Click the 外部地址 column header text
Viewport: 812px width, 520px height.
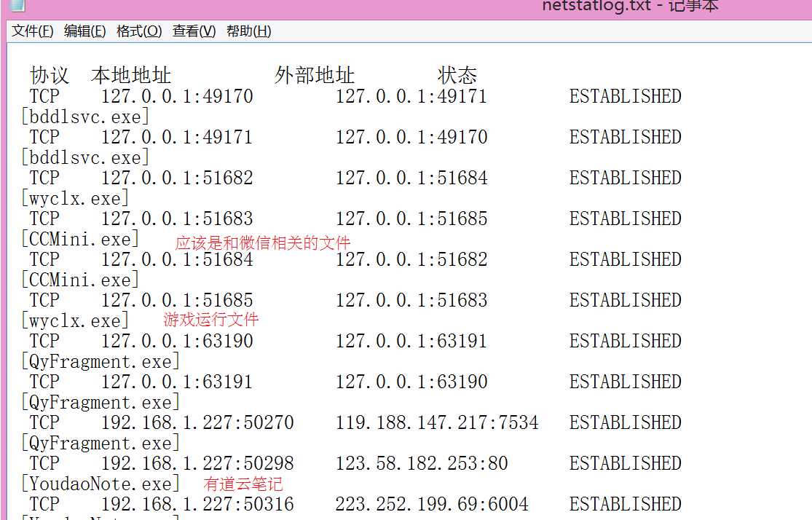coord(315,75)
